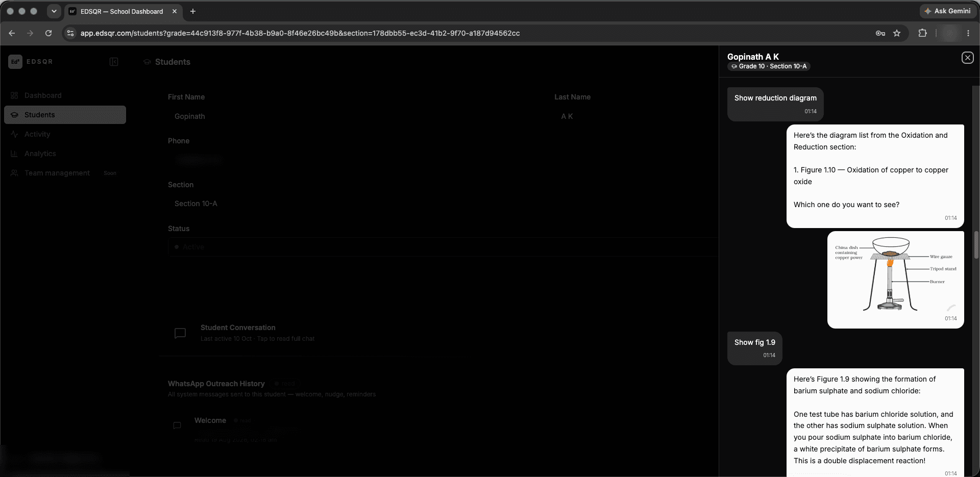Click the EDSQR logo icon

pos(15,62)
